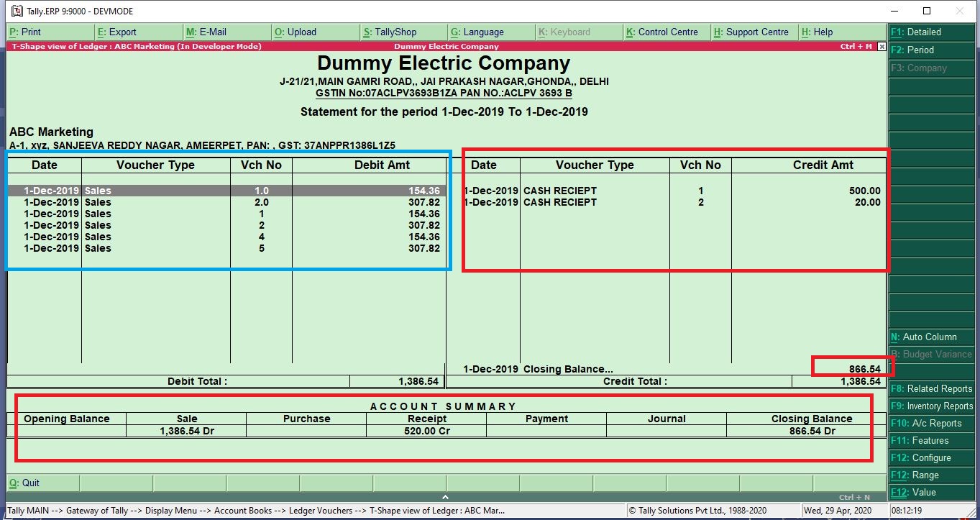Close the T-Shape ledger report with the small x

pos(882,47)
